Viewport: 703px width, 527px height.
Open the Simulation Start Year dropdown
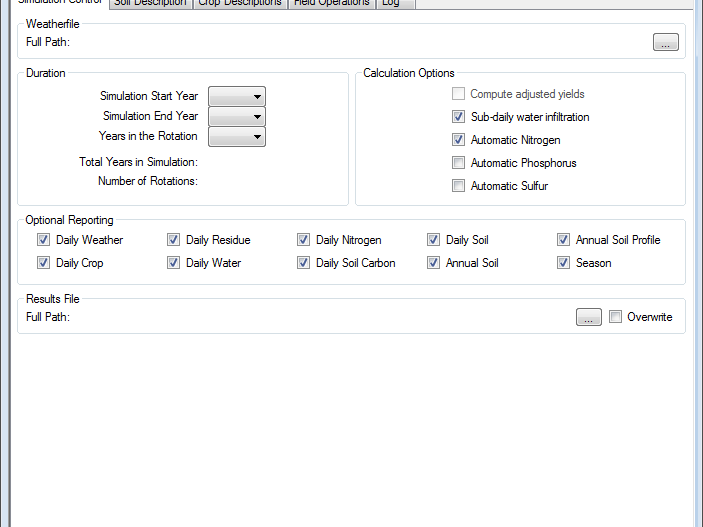tap(237, 96)
